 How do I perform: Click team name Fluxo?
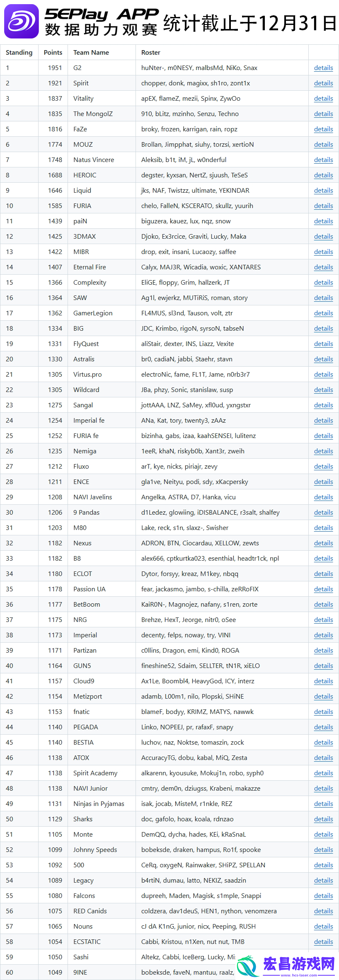coord(81,467)
